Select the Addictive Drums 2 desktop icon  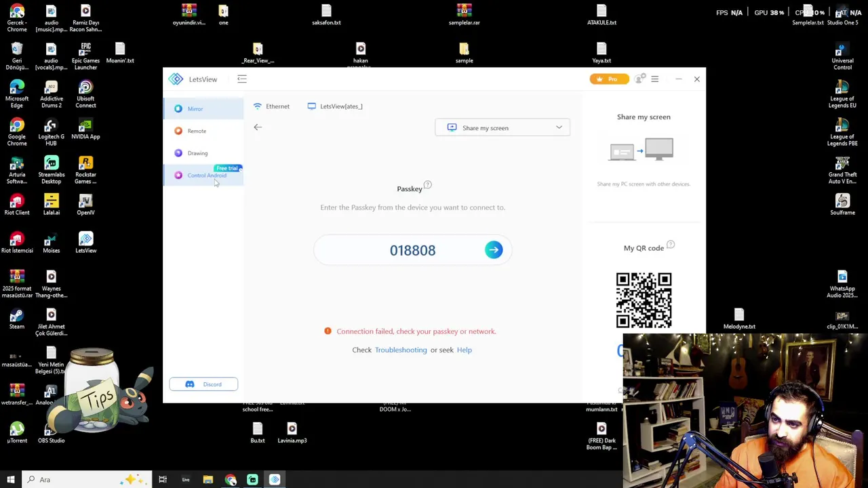[51, 94]
